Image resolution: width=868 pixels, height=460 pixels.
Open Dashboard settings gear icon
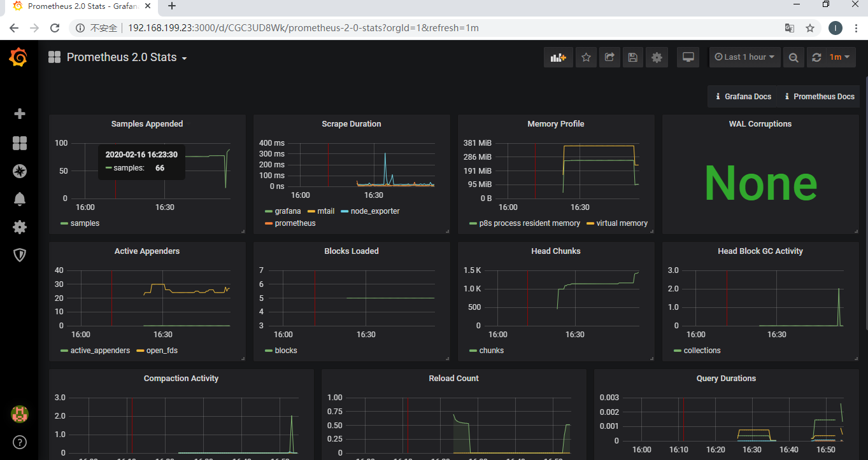coord(657,57)
